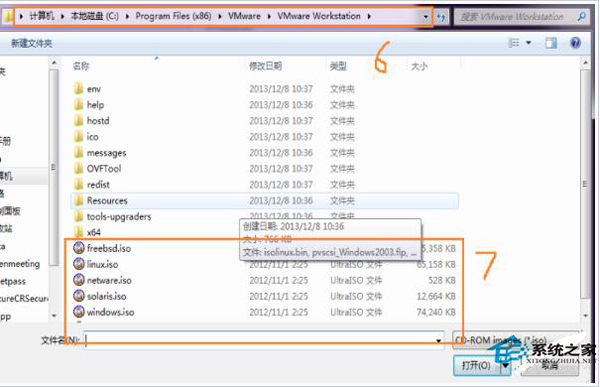Click the redist folder icon
This screenshot has width=600, height=387.
point(78,185)
